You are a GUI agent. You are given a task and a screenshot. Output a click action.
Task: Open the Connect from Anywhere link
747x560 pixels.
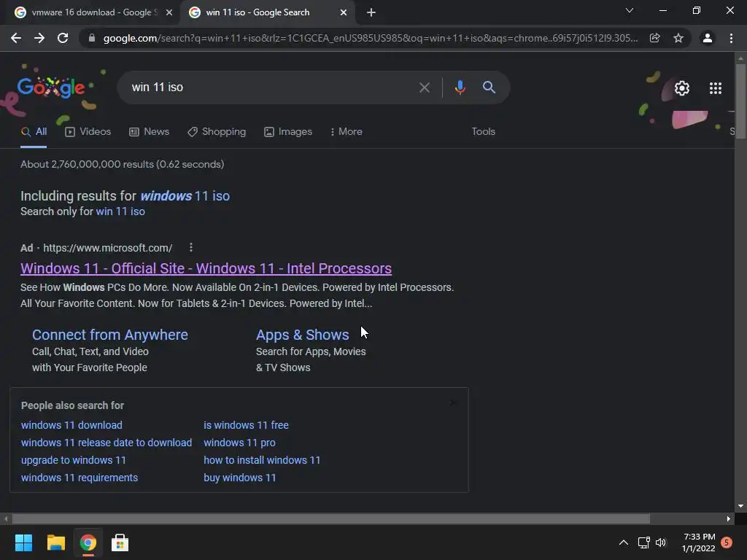pos(110,335)
